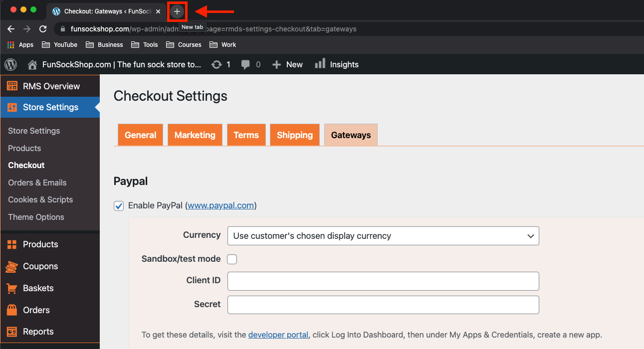Open Theme Options settings

(x=36, y=217)
